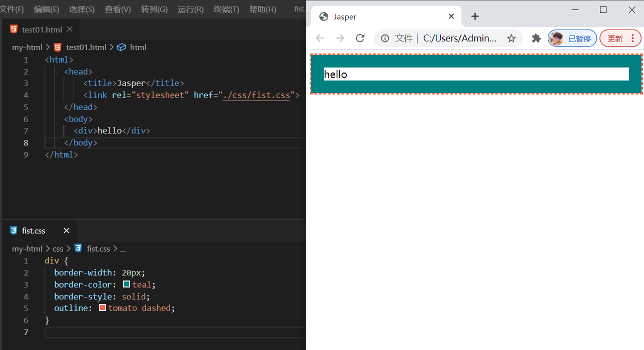Click the CSS3 file icon on fist.css tab
The image size is (644, 350).
(x=14, y=230)
